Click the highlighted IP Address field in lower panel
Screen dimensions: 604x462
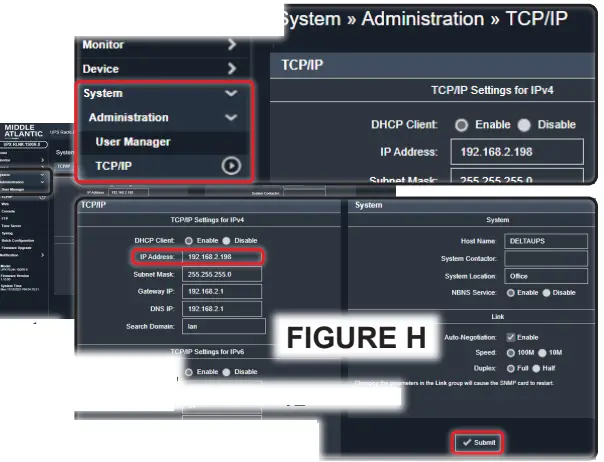[223, 257]
